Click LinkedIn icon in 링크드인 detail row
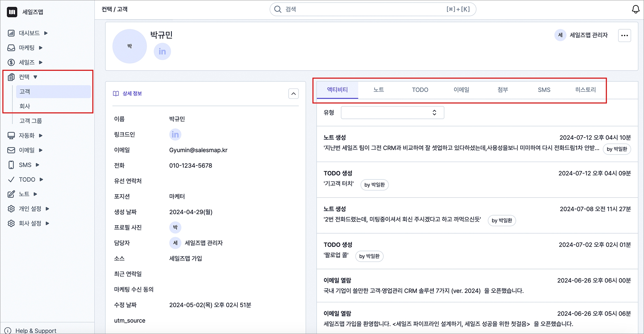Viewport: 644px width, 334px height. [175, 134]
